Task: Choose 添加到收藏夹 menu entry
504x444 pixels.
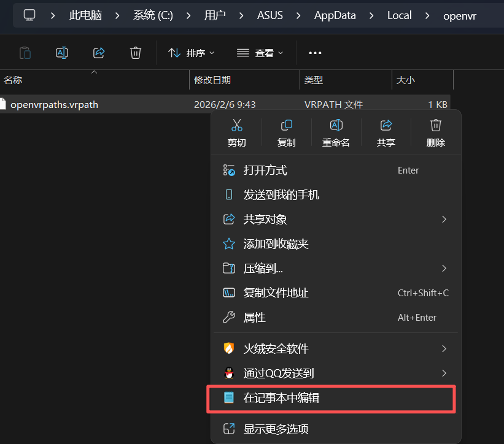Action: (336, 244)
